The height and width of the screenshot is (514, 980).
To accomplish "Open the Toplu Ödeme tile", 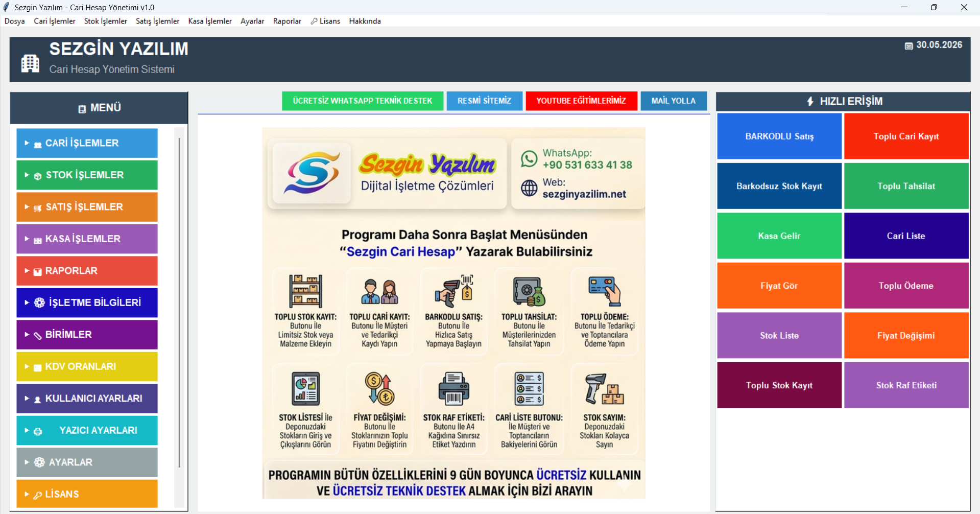I will [906, 286].
